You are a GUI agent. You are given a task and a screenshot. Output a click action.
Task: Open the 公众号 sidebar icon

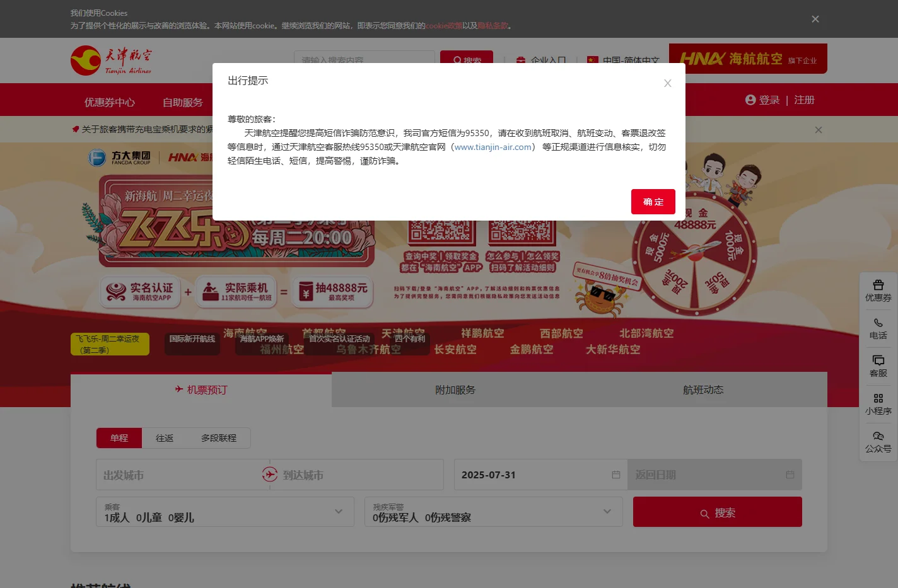pos(878,442)
